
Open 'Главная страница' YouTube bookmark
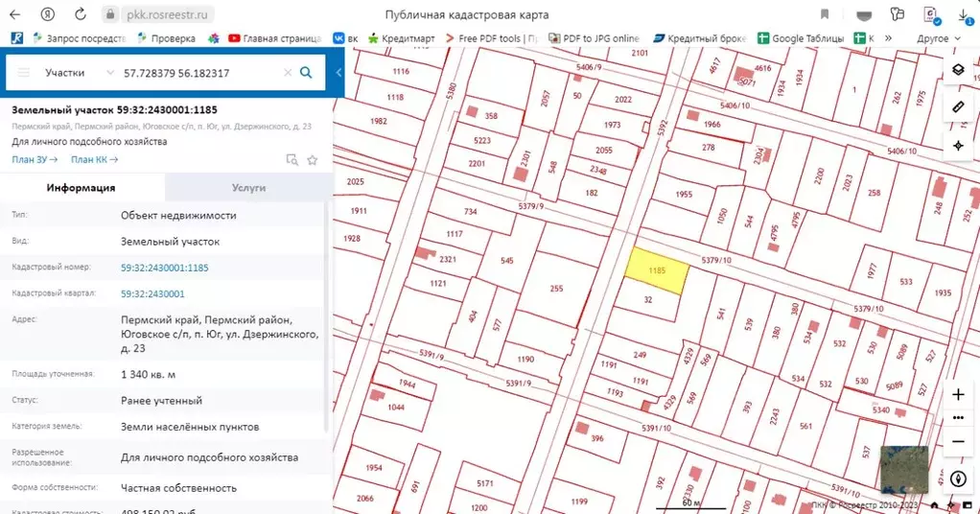[275, 38]
